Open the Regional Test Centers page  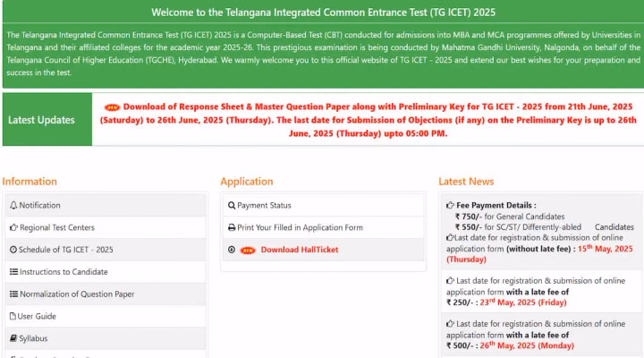tap(56, 228)
